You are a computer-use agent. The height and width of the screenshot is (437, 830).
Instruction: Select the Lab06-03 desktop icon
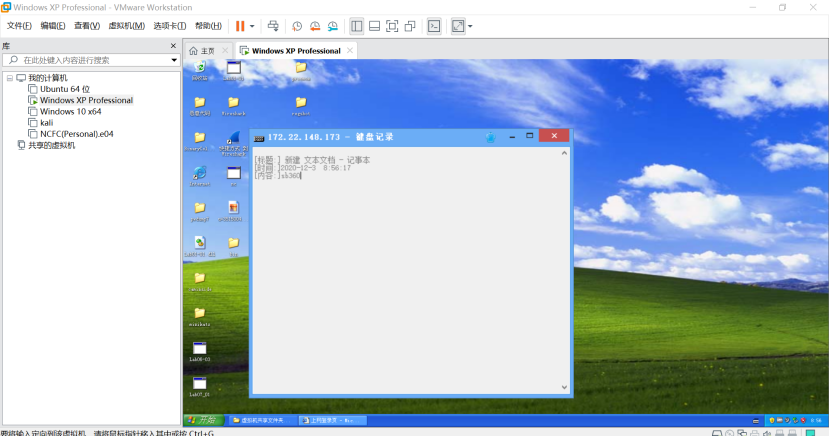pos(200,352)
